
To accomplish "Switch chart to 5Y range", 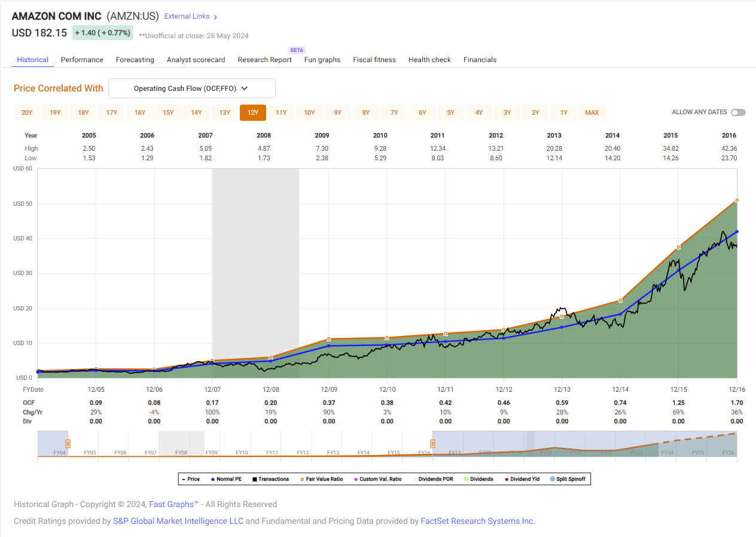I will coord(451,112).
